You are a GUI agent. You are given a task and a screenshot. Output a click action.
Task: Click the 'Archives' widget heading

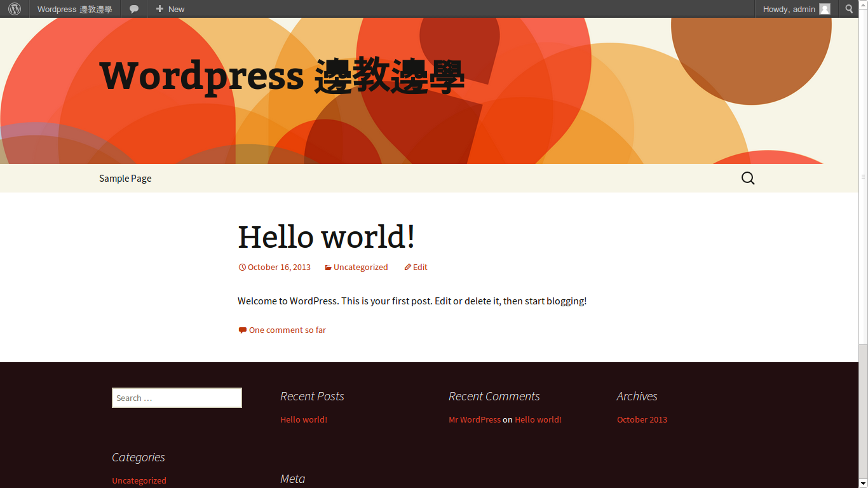coord(637,396)
